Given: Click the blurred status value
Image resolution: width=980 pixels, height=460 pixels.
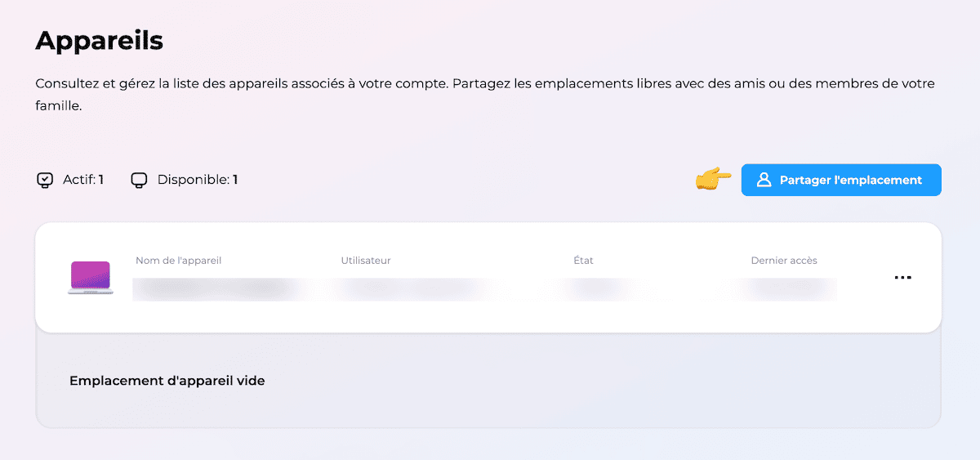Looking at the screenshot, I should coord(596,288).
